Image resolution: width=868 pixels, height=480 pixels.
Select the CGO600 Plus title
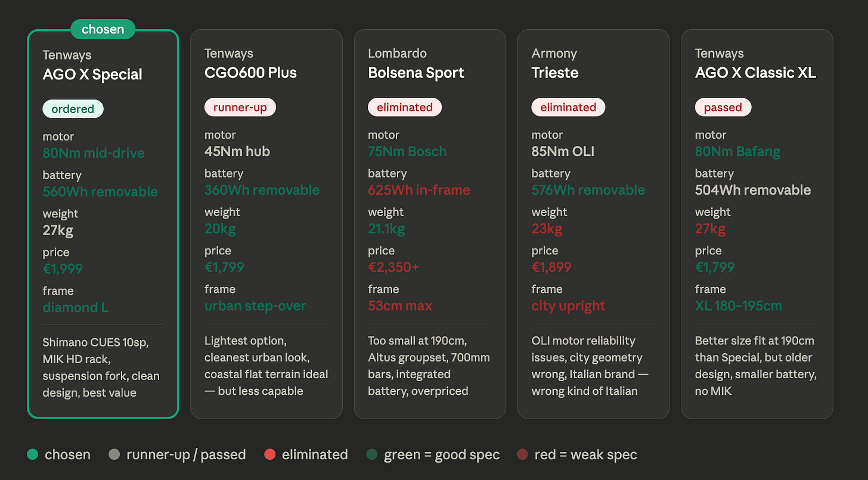pyautogui.click(x=250, y=73)
